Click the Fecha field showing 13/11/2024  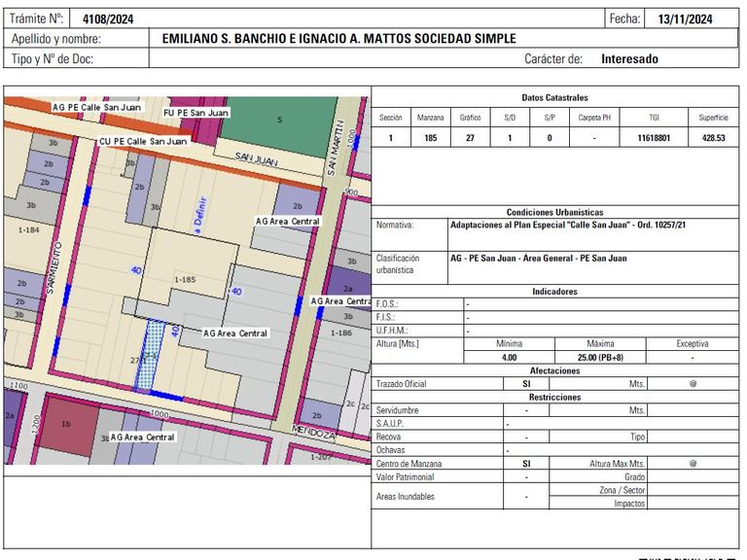coord(685,19)
